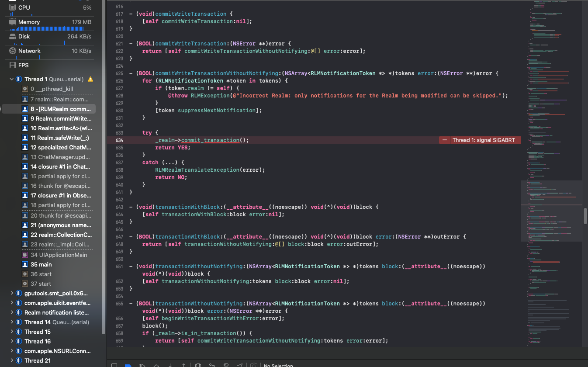The image size is (588, 367).
Task: Open the Debug Memory Graph icon
Action: coord(212,365)
